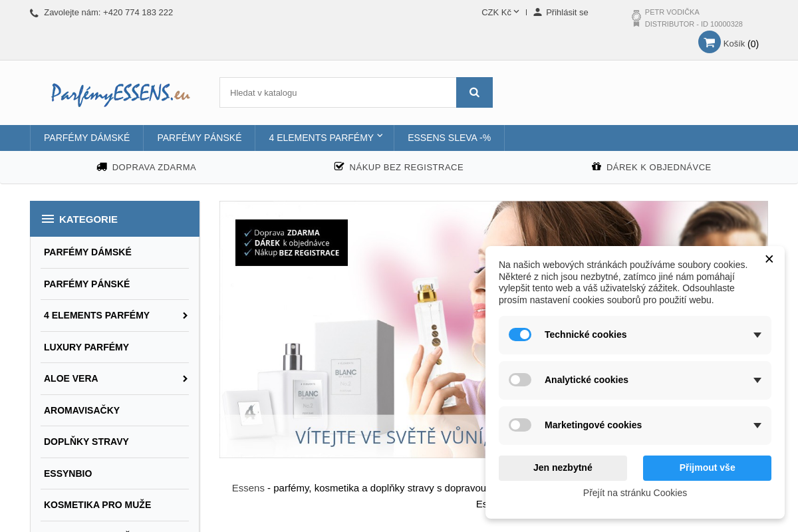Image resolution: width=798 pixels, height=532 pixels.
Task: Select Aromavisačky category
Action: click(82, 410)
